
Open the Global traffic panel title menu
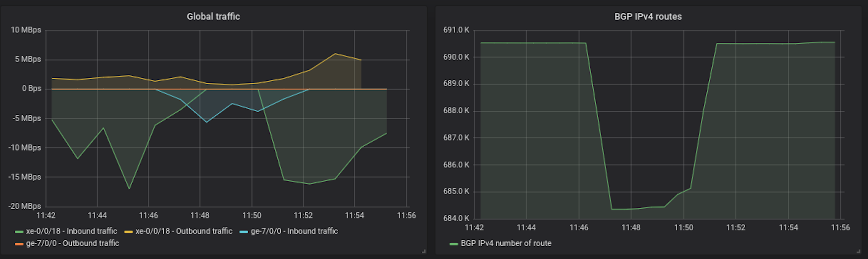point(213,16)
